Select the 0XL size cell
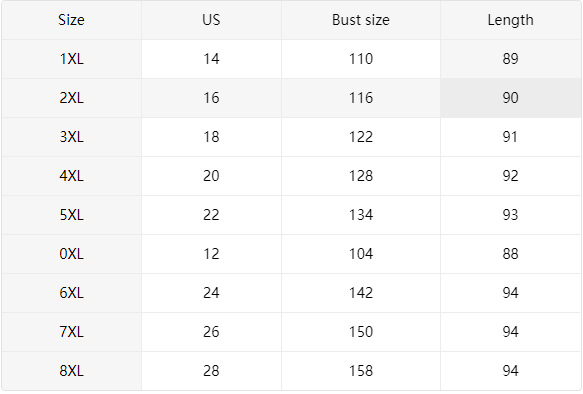Image resolution: width=583 pixels, height=394 pixels. [71, 254]
